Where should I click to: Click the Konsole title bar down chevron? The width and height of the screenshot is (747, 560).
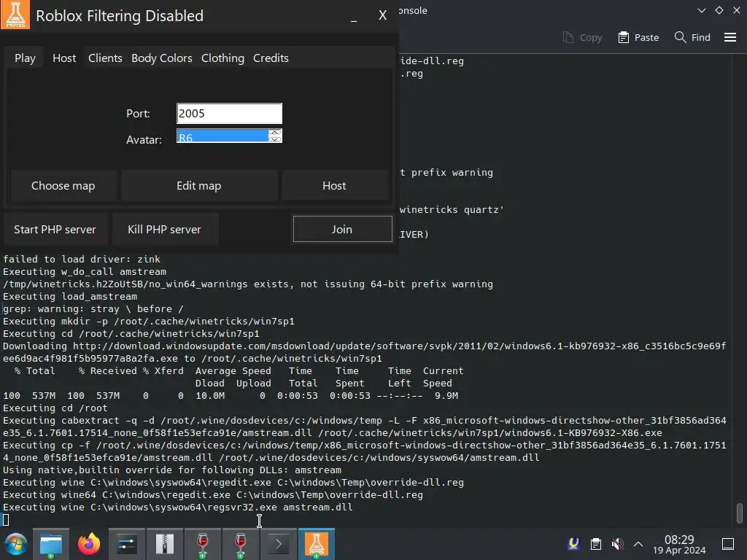701,10
